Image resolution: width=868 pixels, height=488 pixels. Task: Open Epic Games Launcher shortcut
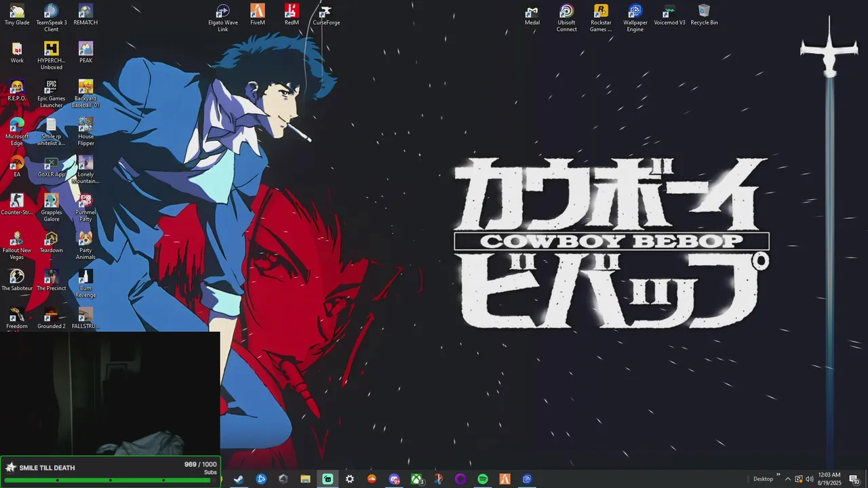[x=52, y=94]
